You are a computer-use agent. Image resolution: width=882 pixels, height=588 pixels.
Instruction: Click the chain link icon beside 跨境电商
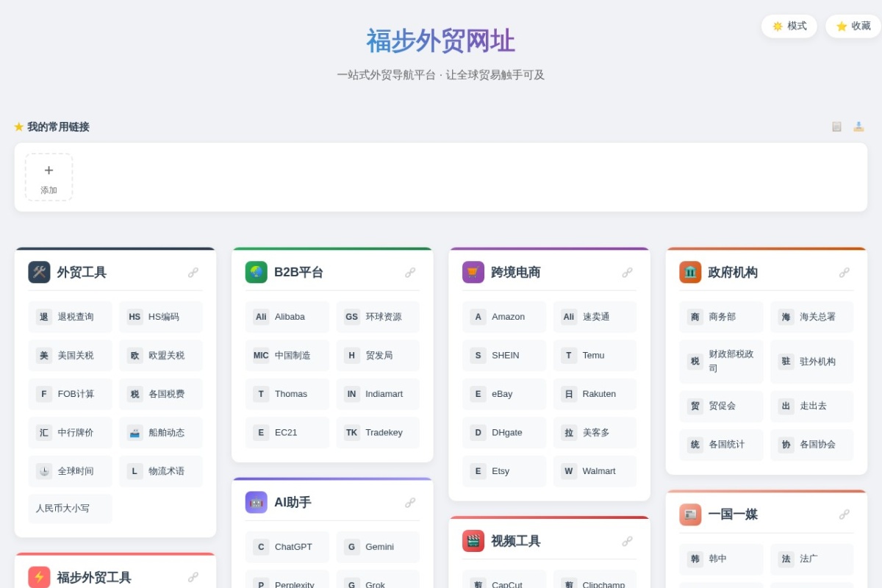pos(627,273)
